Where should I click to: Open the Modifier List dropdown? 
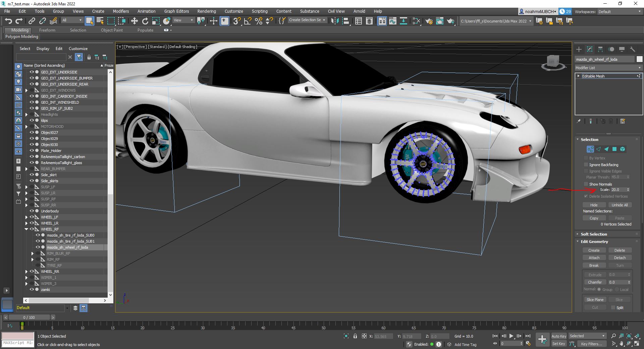click(x=608, y=68)
